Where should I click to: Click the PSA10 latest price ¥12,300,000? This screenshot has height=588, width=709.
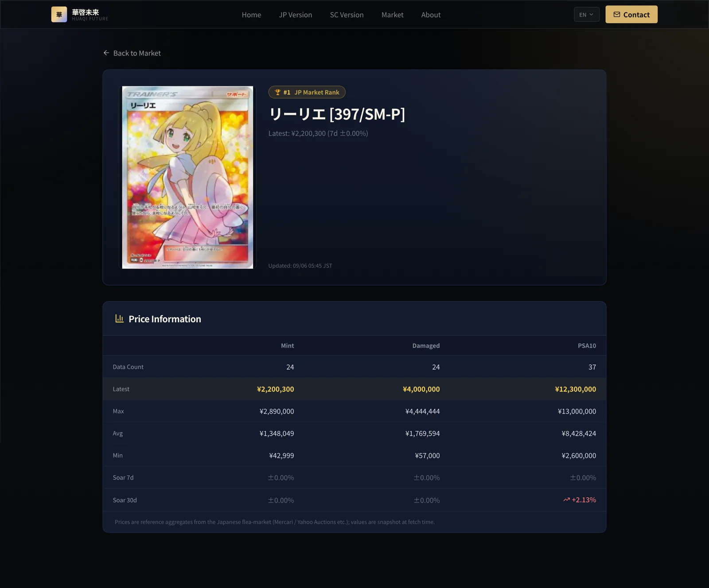point(575,389)
